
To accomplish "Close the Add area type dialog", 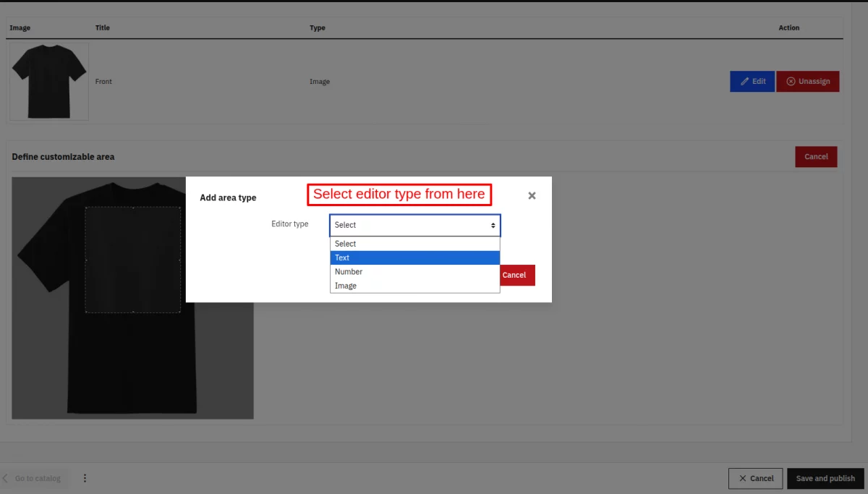I will pyautogui.click(x=532, y=196).
